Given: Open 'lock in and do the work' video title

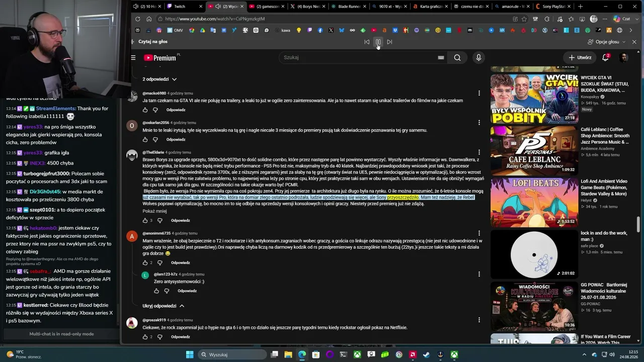Looking at the screenshot, I should pyautogui.click(x=604, y=236).
